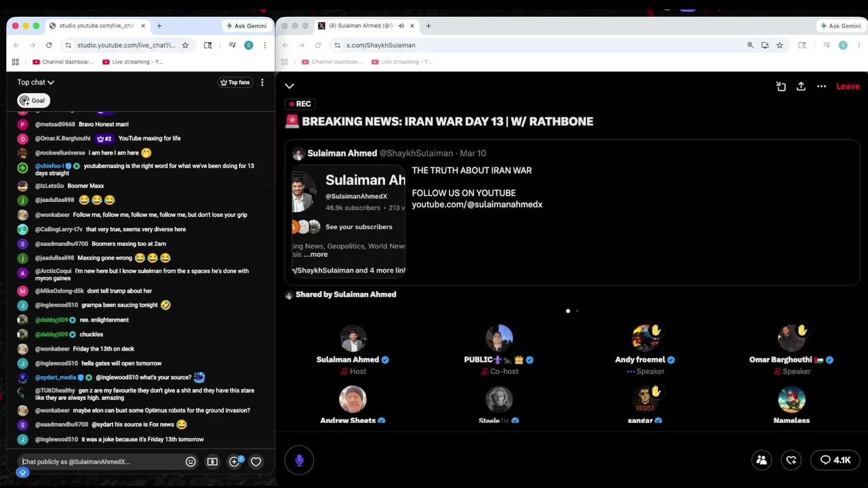868x488 pixels.
Task: Click Ask Gemini in the YouTube window
Action: coord(246,26)
